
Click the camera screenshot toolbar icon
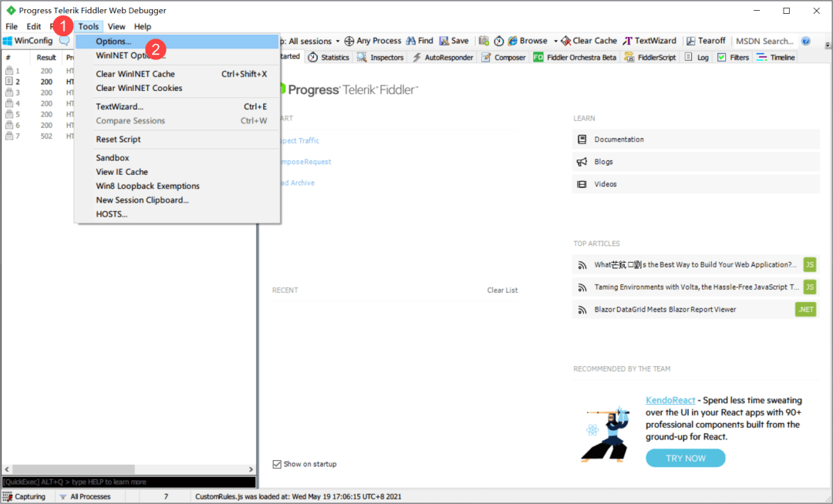484,41
